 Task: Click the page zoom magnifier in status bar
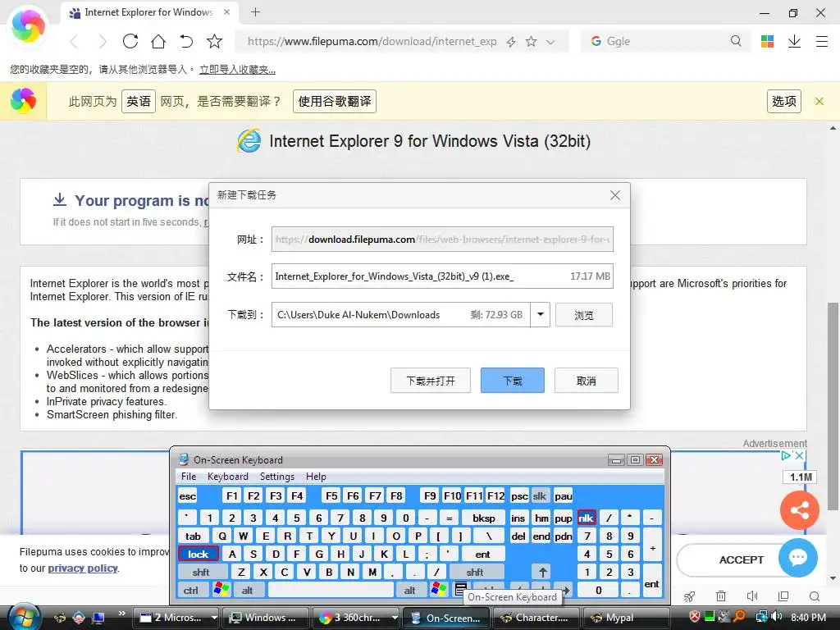815,596
